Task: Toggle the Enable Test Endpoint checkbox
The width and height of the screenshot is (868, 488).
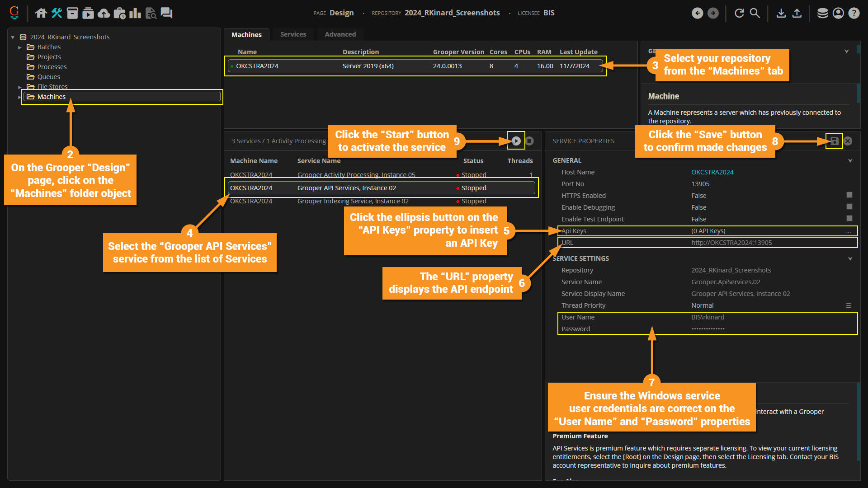Action: click(x=849, y=219)
